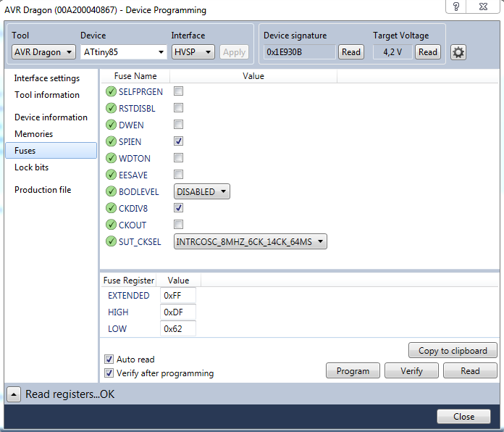
Task: Enable the EESAVE fuse checkbox
Action: pos(178,175)
